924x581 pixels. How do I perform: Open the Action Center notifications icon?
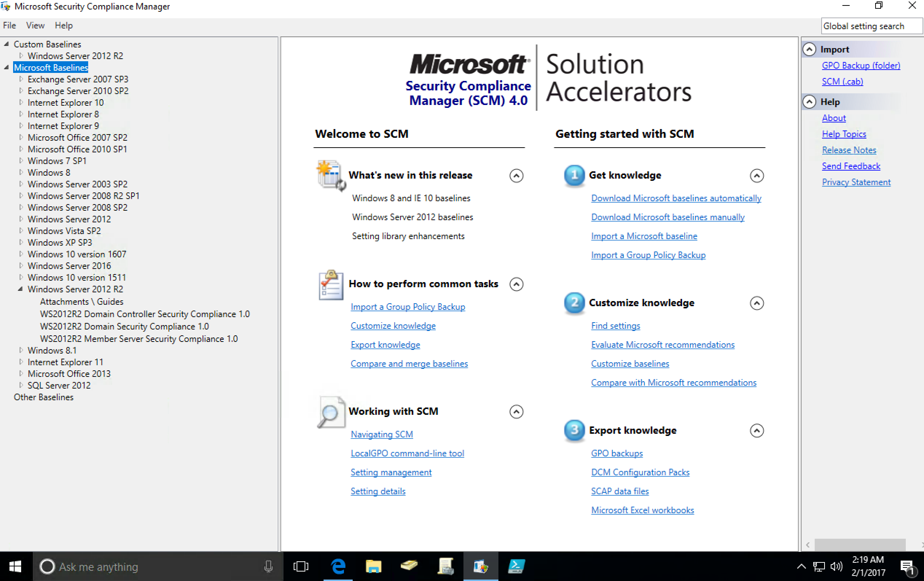(908, 567)
